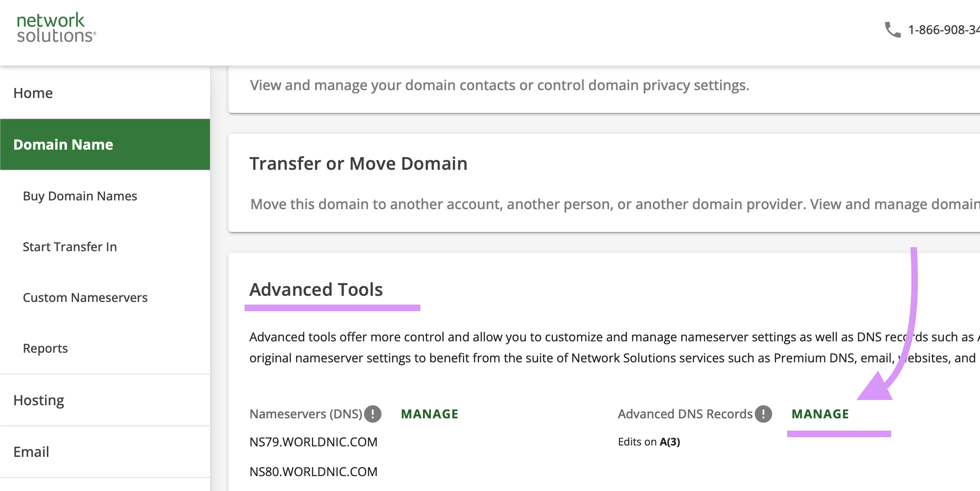Click the Advanced Tools heading
This screenshot has width=980, height=491.
tap(316, 290)
